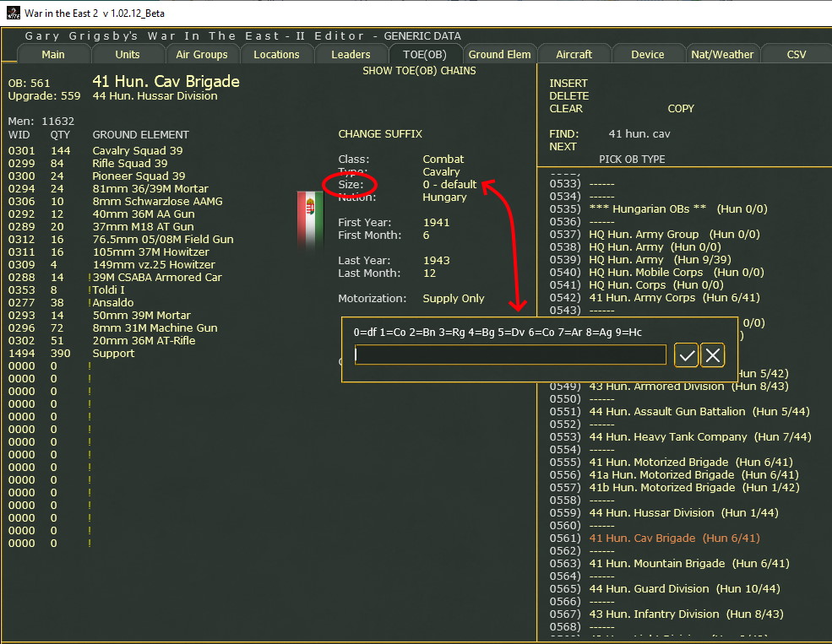Select 'Rifle Squad 39' ground element

(x=130, y=163)
